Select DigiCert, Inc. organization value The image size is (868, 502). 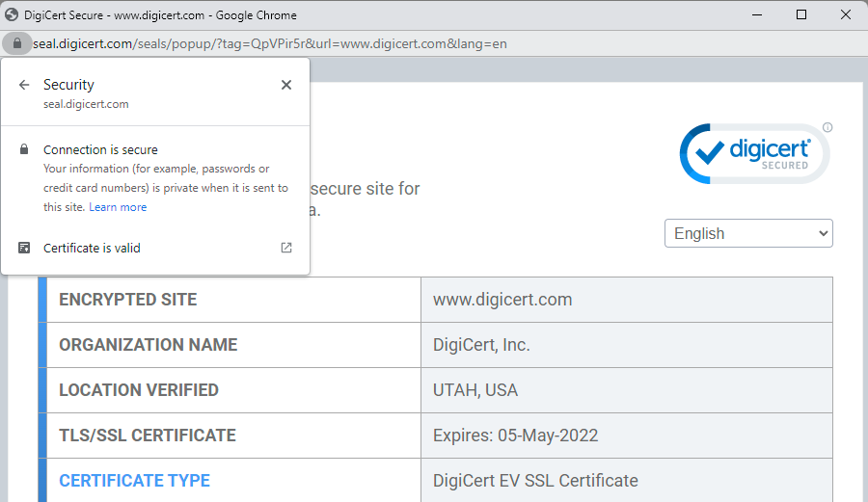point(481,344)
